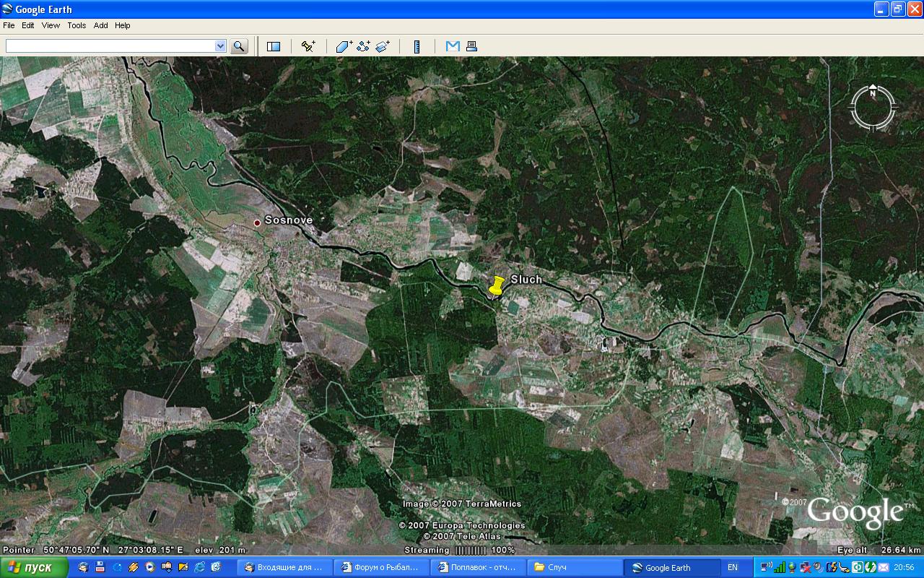Click the Print icon in toolbar
The width and height of the screenshot is (924, 578).
pos(471,46)
